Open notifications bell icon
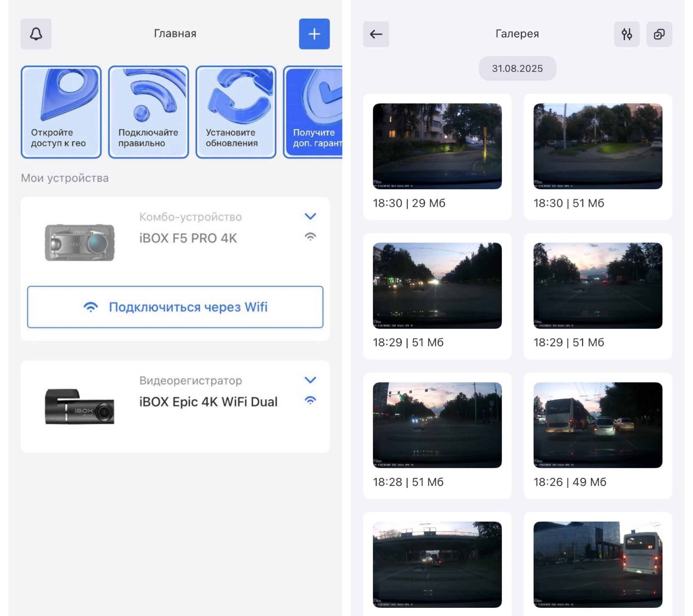 point(36,34)
